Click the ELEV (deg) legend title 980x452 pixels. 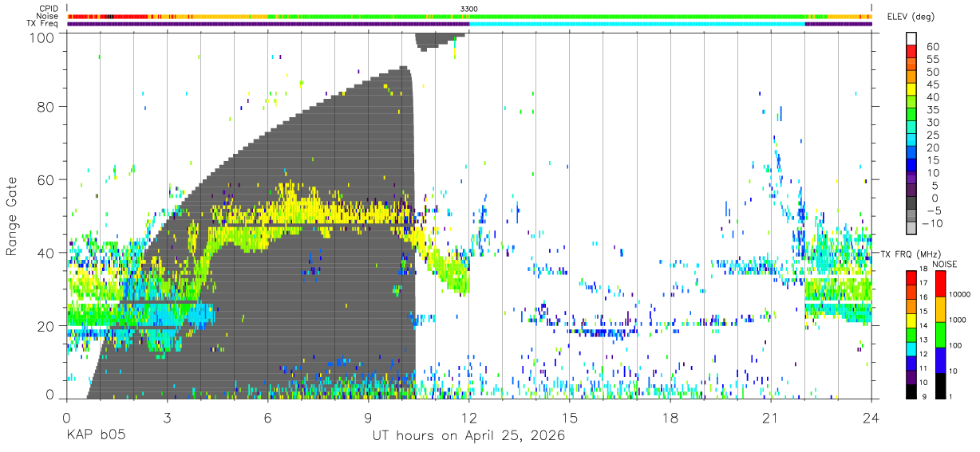[x=910, y=16]
